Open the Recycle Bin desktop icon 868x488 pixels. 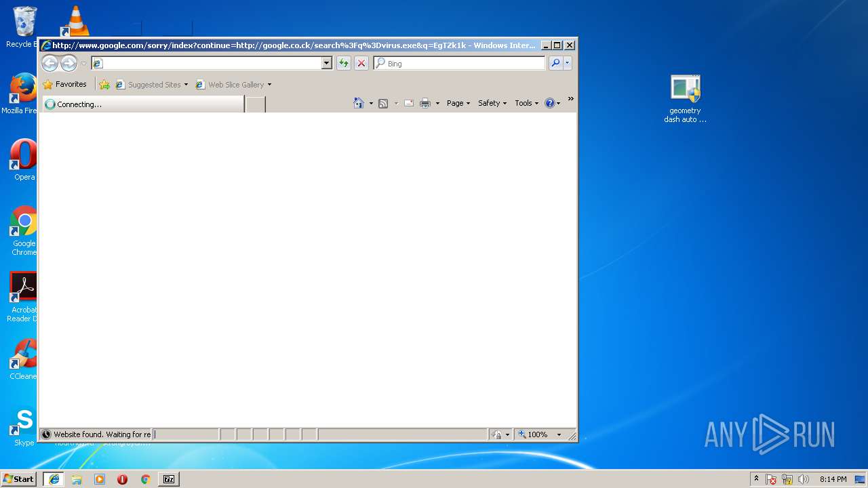click(x=24, y=27)
